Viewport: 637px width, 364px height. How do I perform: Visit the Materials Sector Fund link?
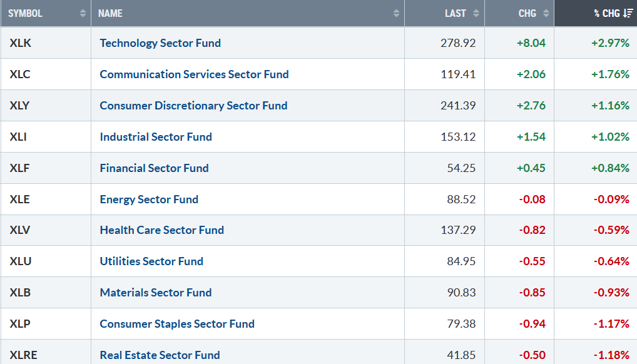tap(156, 293)
